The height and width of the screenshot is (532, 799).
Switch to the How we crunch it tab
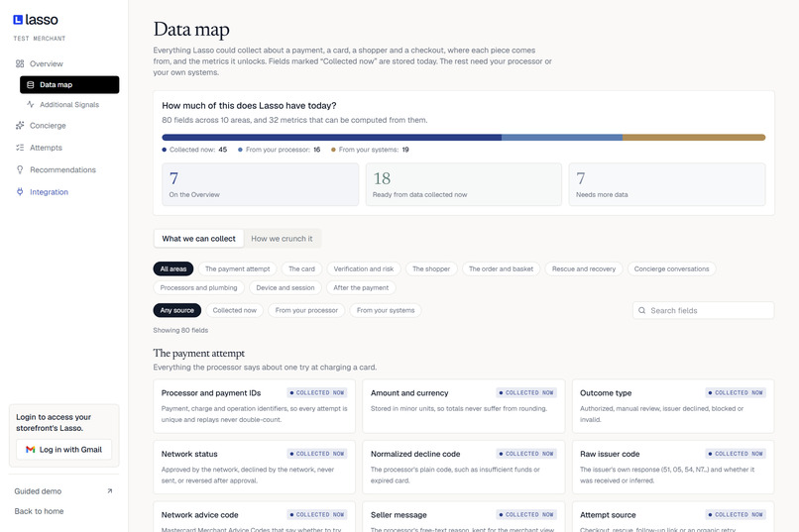point(282,238)
